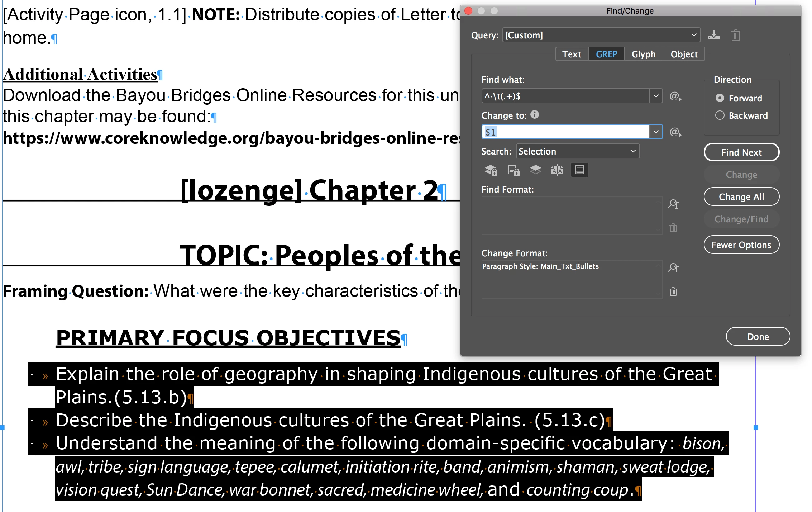Open the Search scope Selection dropdown
The width and height of the screenshot is (812, 512).
577,151
